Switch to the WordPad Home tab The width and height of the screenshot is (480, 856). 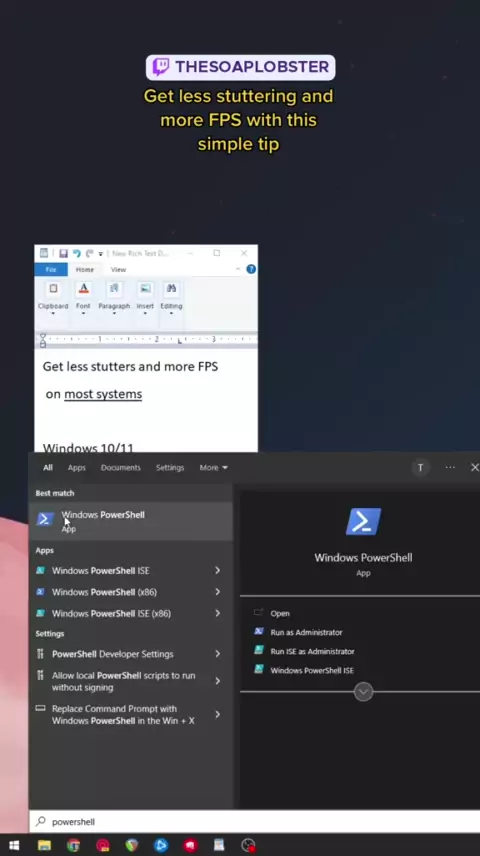(x=85, y=269)
